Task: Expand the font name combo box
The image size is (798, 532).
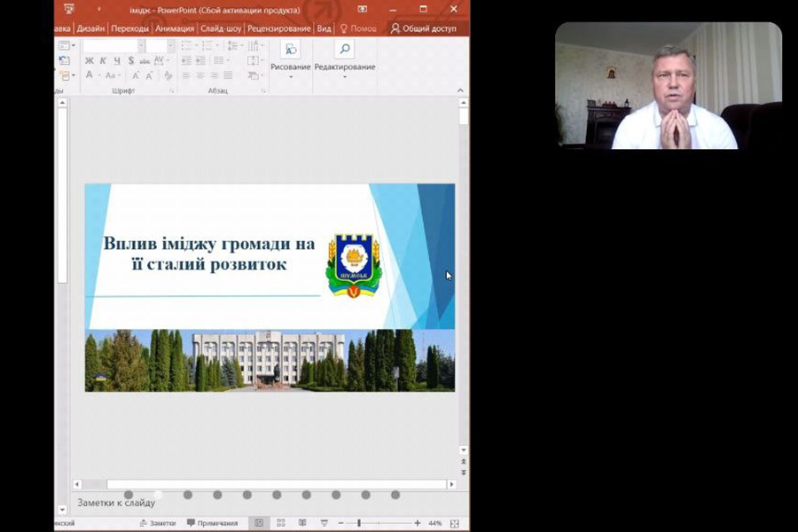Action: pos(140,45)
